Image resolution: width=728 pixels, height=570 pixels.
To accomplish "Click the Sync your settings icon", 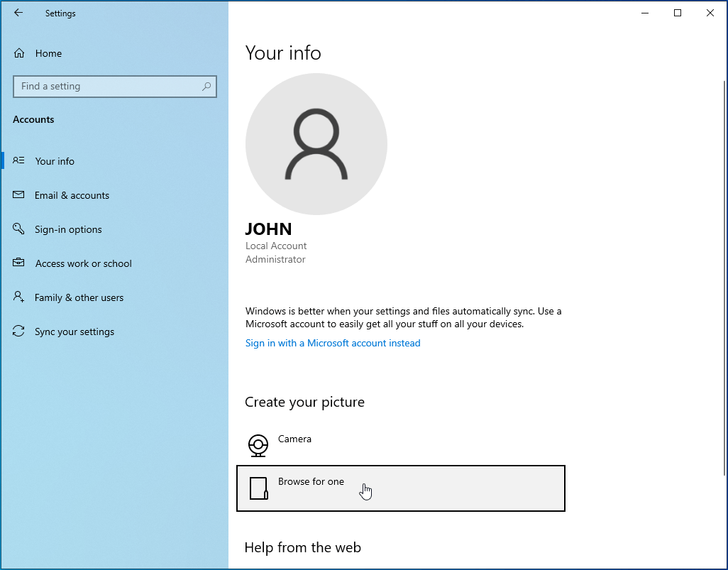I will [19, 331].
